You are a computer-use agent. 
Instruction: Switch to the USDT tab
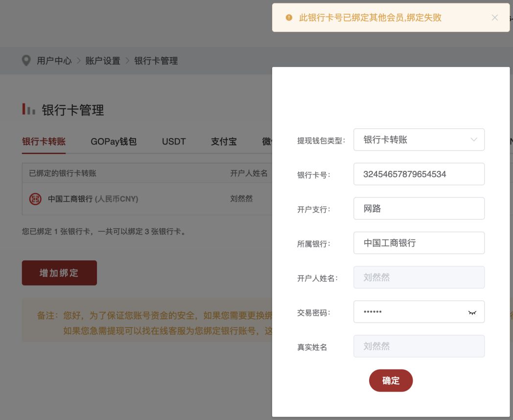click(x=174, y=141)
